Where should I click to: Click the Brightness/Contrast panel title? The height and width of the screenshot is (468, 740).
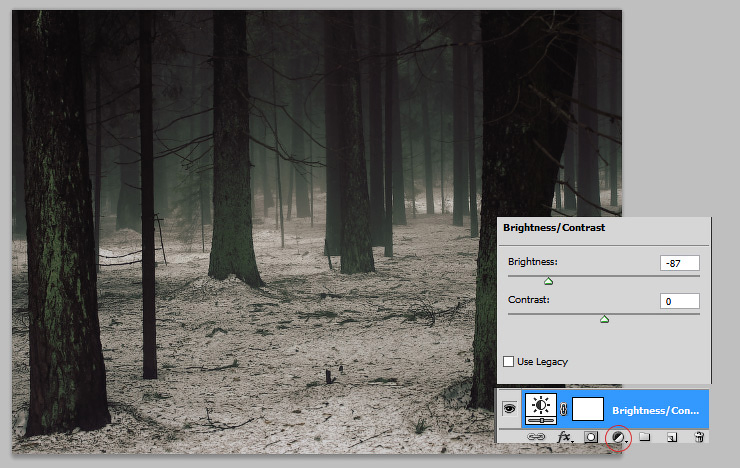click(x=554, y=227)
